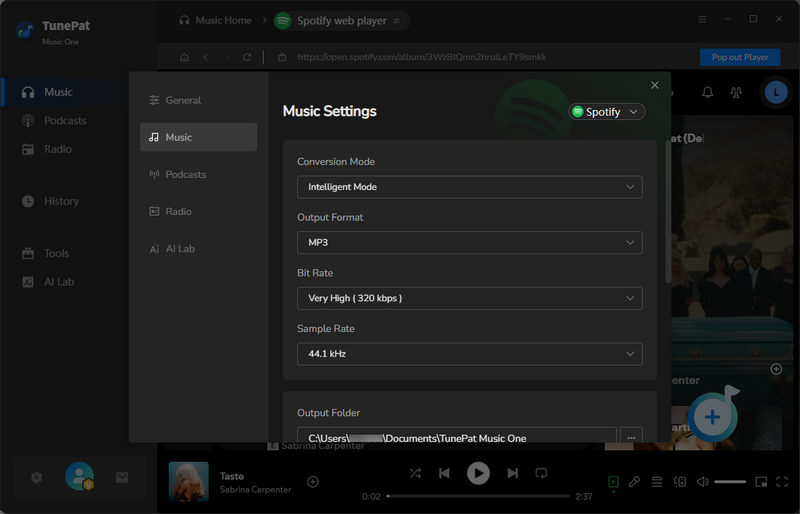
Task: Go to web player home page icon
Action: click(184, 57)
